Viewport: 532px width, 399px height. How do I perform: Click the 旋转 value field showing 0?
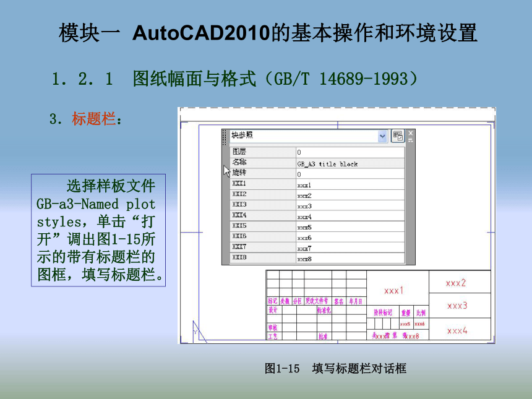[351, 174]
